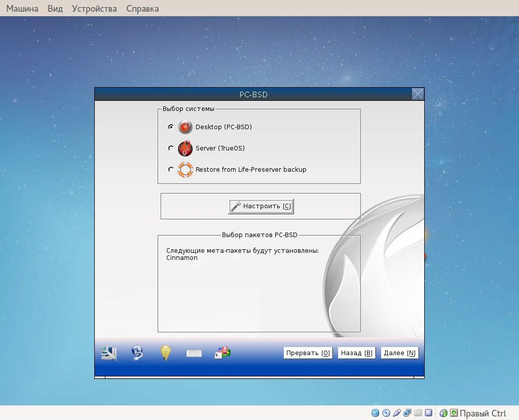Image resolution: width=519 pixels, height=420 pixels.
Task: Click the Server (TrueOS) label text
Action: [x=220, y=148]
